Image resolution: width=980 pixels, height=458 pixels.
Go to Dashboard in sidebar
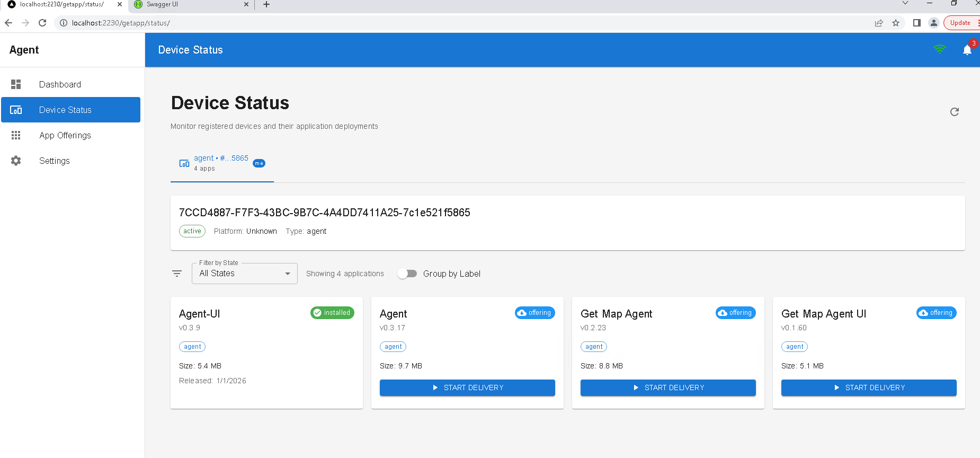coord(60,84)
